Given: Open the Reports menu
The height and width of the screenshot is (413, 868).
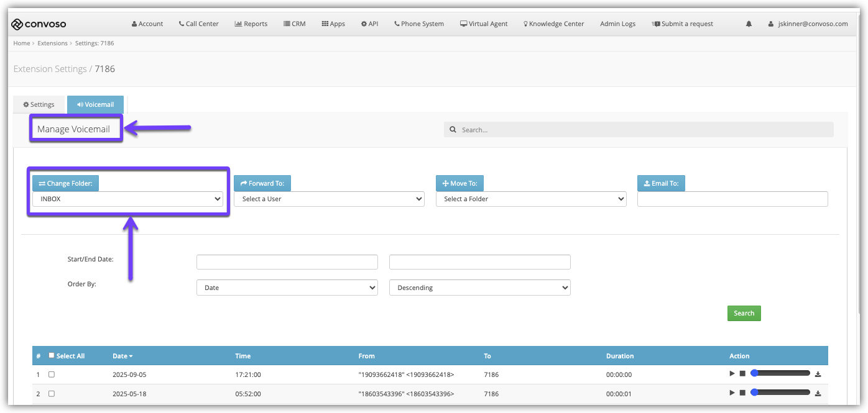Looking at the screenshot, I should (x=251, y=24).
